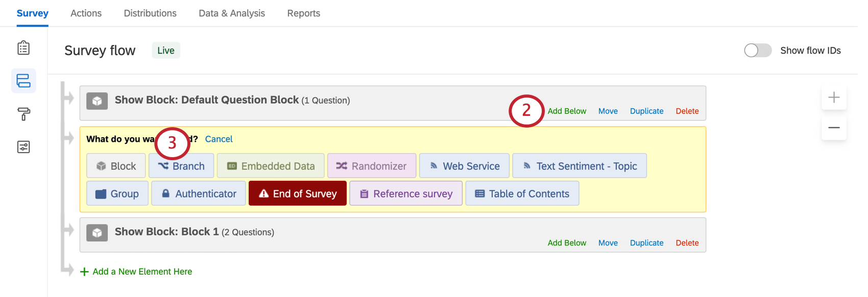Viewport: 868px width, 297px height.
Task: Cancel adding a new element
Action: [x=219, y=139]
